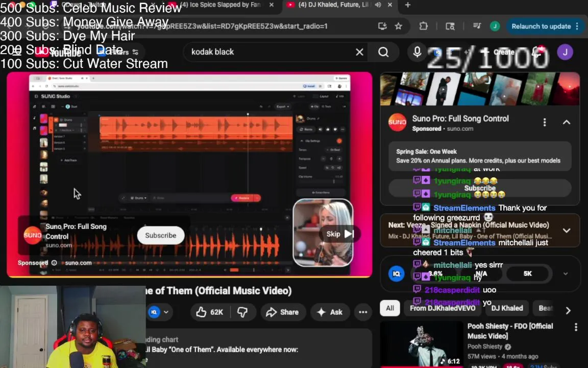Mute audio on the DJ Khaled tab
The width and height of the screenshot is (588, 368).
(x=378, y=5)
